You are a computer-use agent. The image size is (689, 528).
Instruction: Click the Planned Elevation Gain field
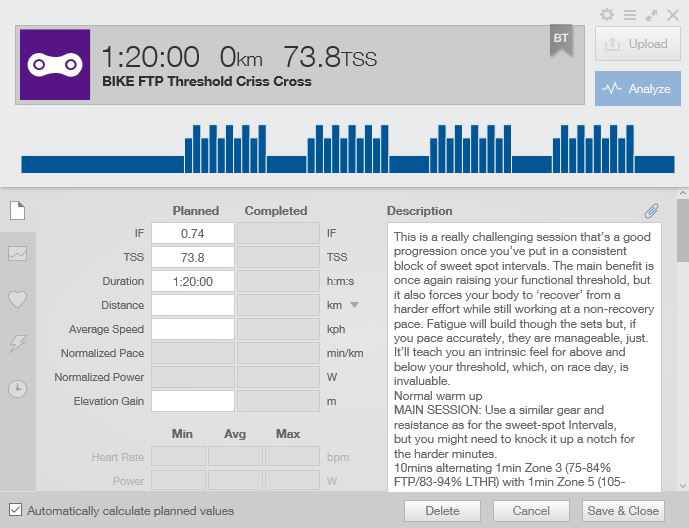coord(193,401)
